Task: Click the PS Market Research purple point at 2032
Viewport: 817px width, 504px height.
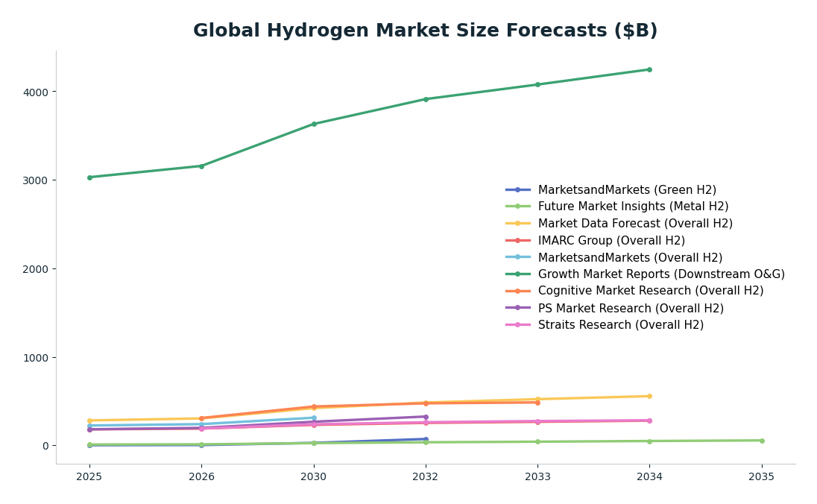Action: point(426,417)
